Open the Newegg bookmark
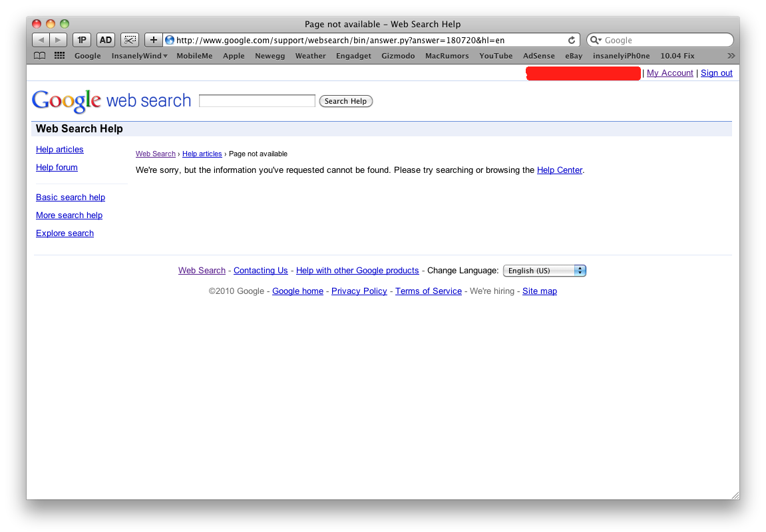The image size is (766, 532). [x=270, y=56]
